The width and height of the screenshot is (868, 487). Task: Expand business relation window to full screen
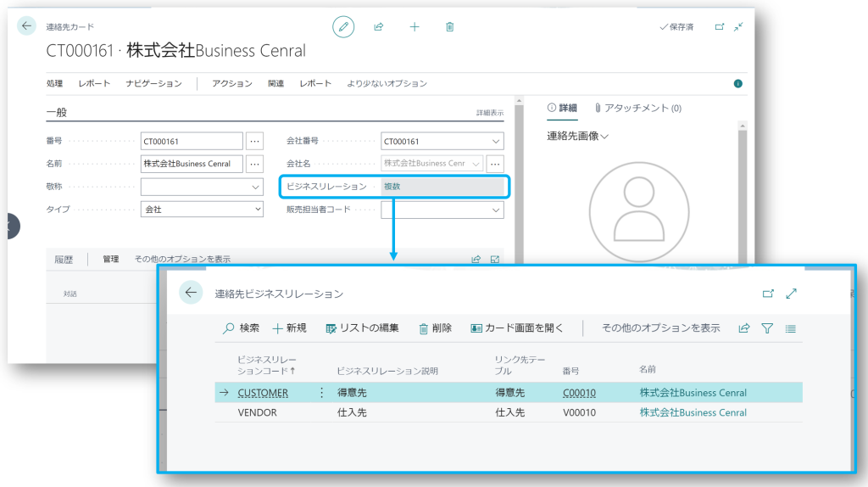(x=791, y=294)
